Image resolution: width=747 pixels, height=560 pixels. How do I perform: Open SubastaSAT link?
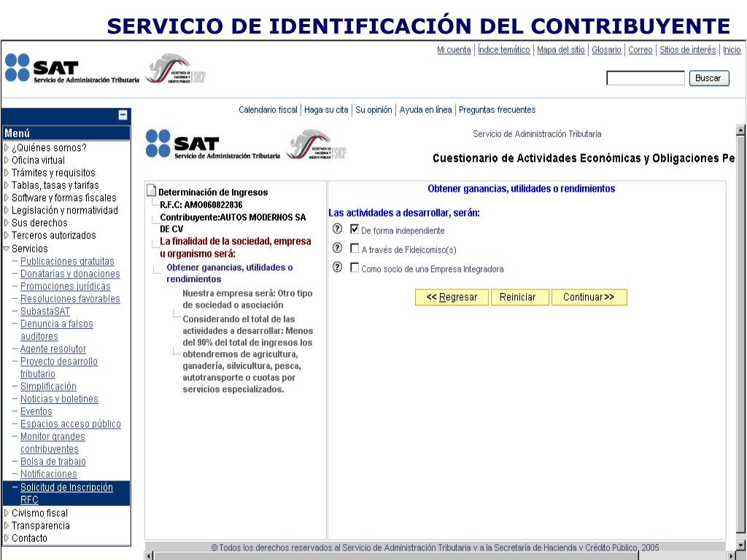click(44, 311)
